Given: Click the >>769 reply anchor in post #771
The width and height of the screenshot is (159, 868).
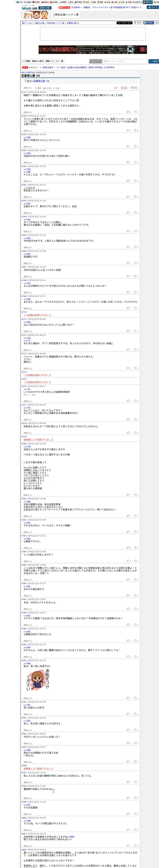Looking at the screenshot, I should pyautogui.click(x=27, y=322).
